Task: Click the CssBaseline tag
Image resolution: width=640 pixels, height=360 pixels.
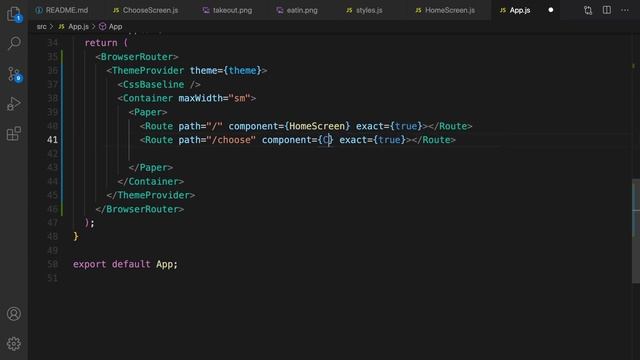Action: point(159,84)
